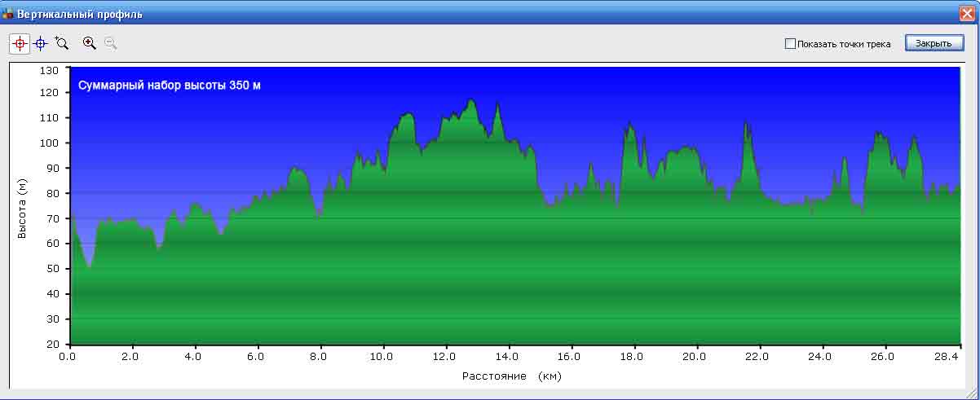The image size is (980, 400).
Task: Zoom in on the elevation profile
Action: (x=90, y=43)
